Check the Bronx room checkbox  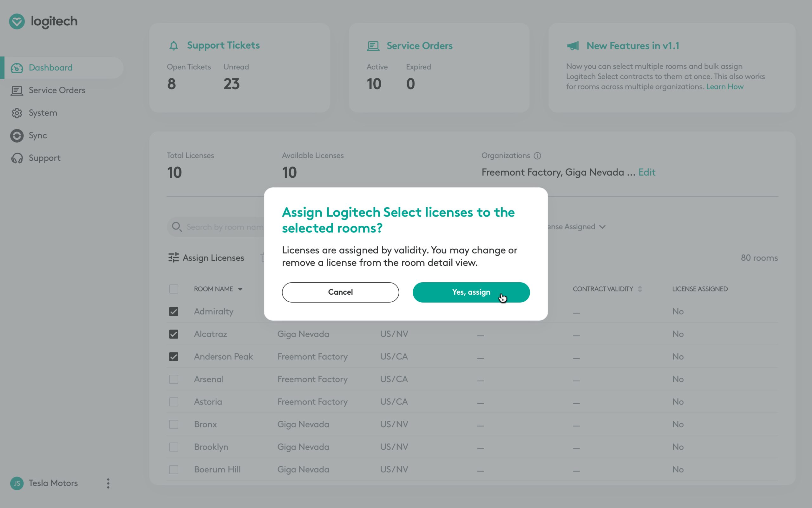click(174, 424)
